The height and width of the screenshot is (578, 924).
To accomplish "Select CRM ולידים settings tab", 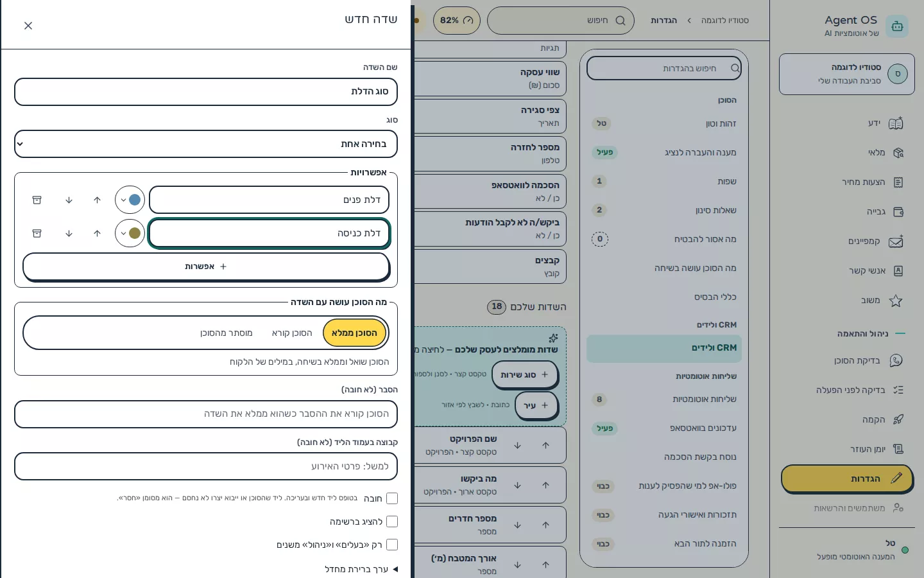I will (664, 348).
